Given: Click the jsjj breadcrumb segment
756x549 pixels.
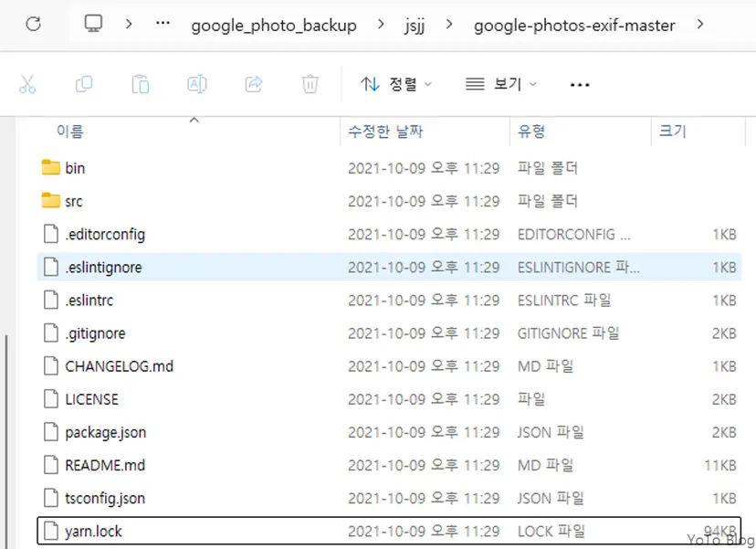Looking at the screenshot, I should pos(415,25).
